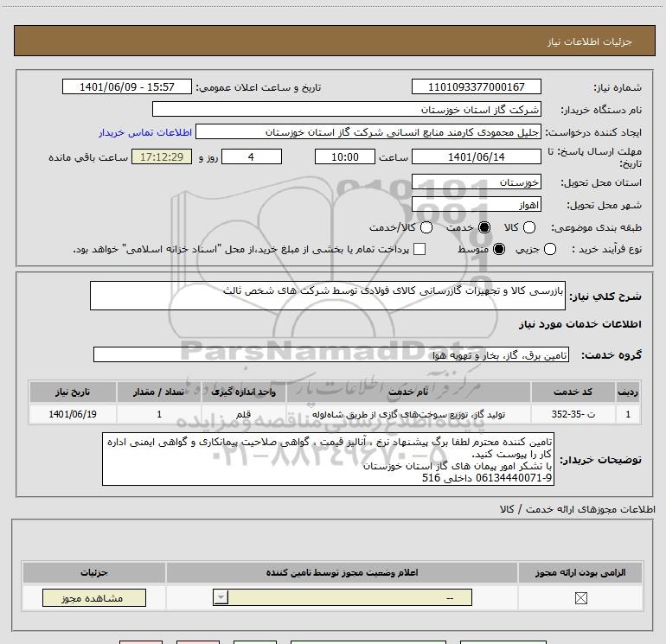Click the delivery province خوزستان field
This screenshot has width=666, height=644.
pos(476,182)
